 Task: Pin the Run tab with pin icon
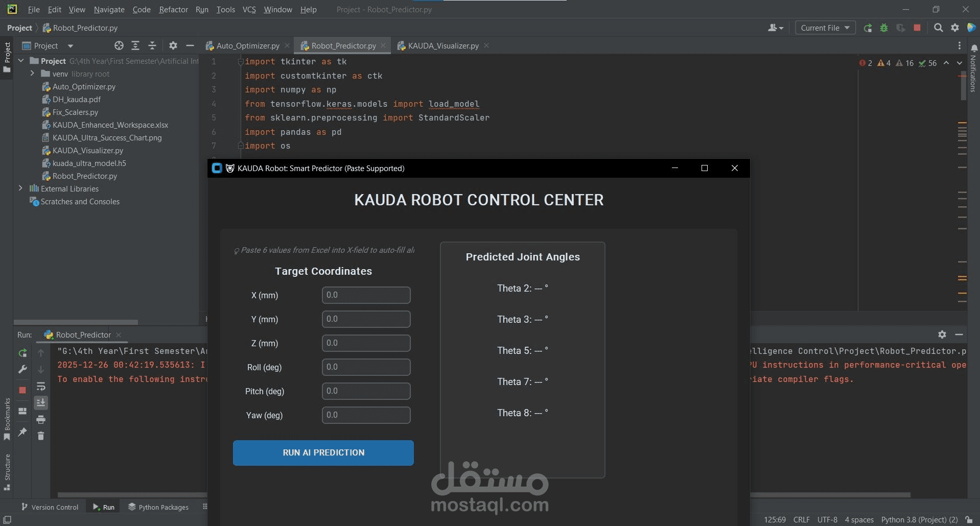pos(22,432)
